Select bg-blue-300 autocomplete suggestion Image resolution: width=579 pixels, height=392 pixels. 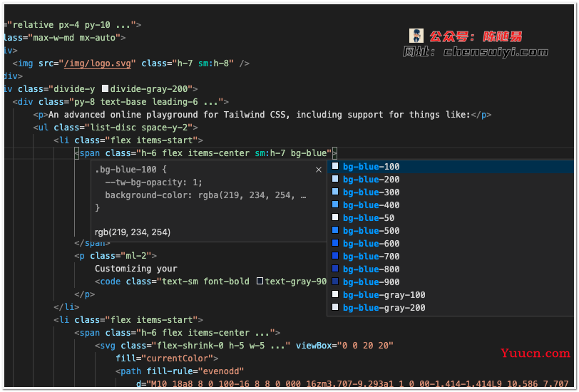(450, 192)
